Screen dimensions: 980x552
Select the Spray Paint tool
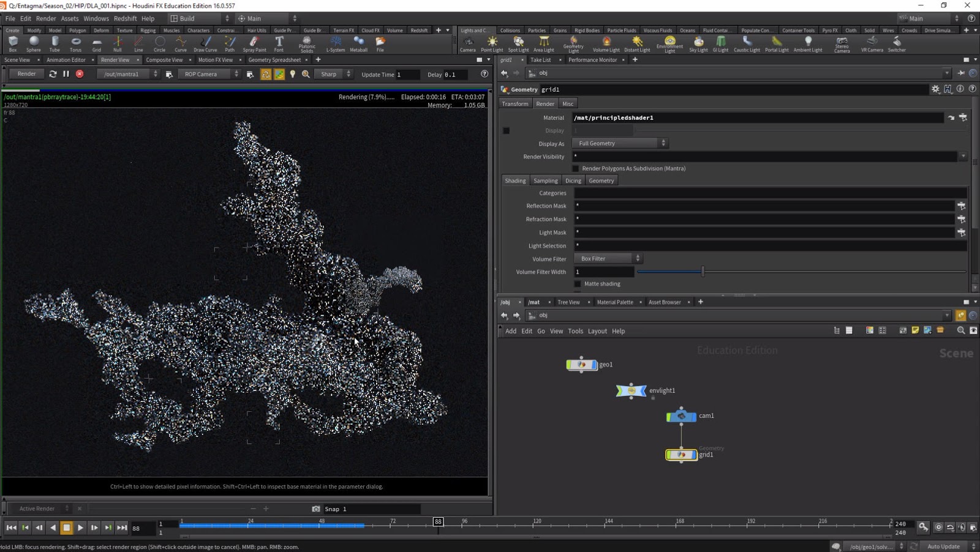click(254, 44)
